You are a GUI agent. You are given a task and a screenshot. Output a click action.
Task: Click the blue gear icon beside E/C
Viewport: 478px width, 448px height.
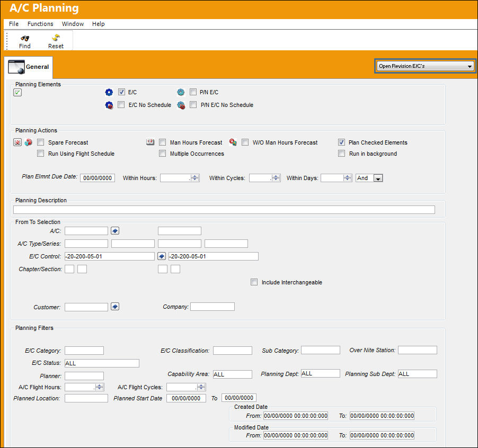click(x=109, y=92)
